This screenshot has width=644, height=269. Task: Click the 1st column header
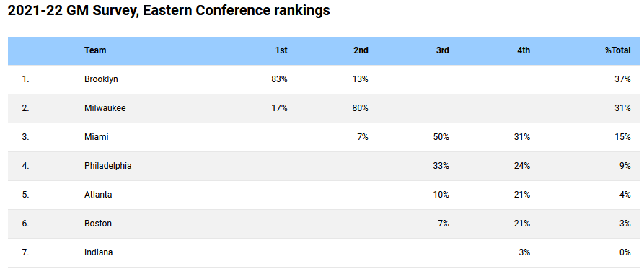click(281, 50)
